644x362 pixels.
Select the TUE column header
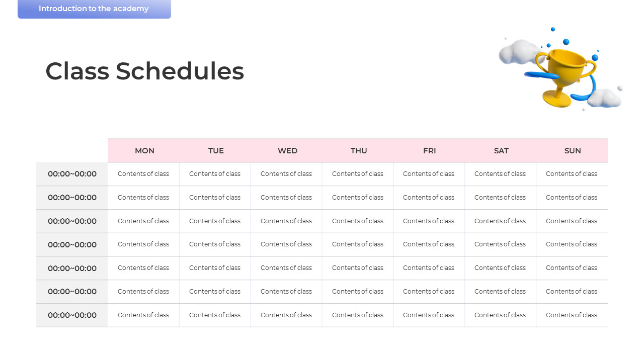[x=215, y=151]
